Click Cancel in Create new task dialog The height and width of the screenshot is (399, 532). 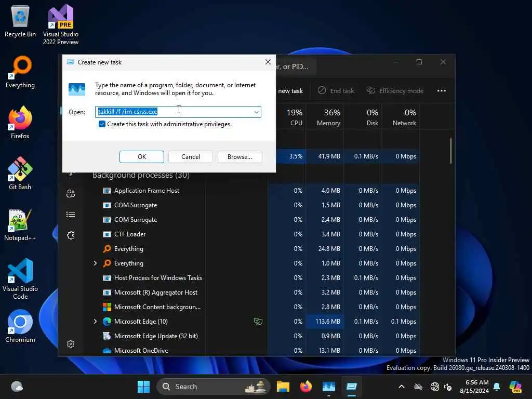point(191,157)
